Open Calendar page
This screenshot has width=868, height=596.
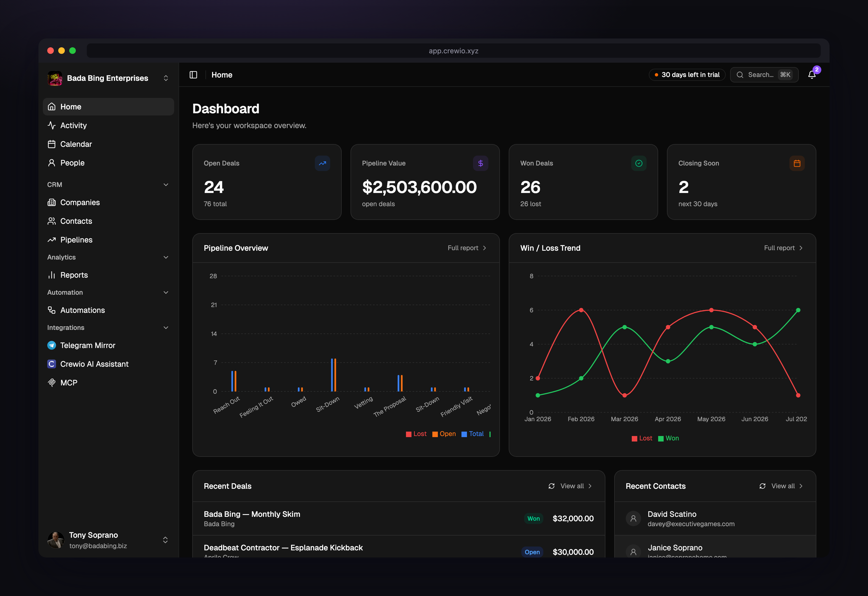(x=108, y=144)
